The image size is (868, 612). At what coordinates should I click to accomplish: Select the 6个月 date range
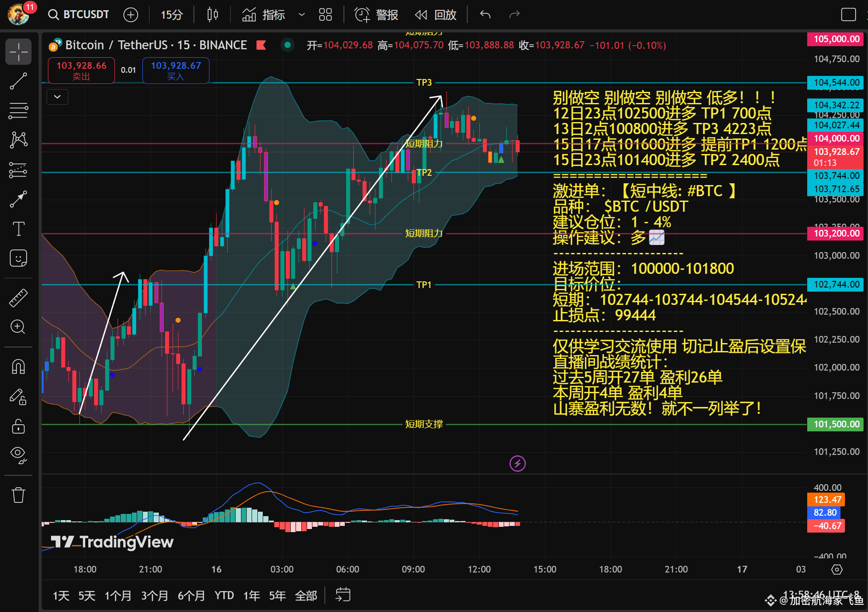[x=192, y=596]
